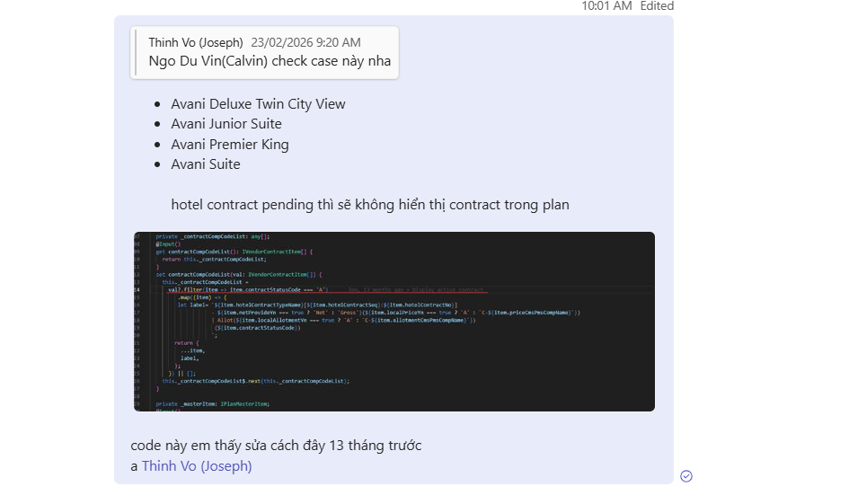This screenshot has width=849, height=504.
Task: Open the Thinh Vo (Joseph) mention link
Action: tap(197, 465)
